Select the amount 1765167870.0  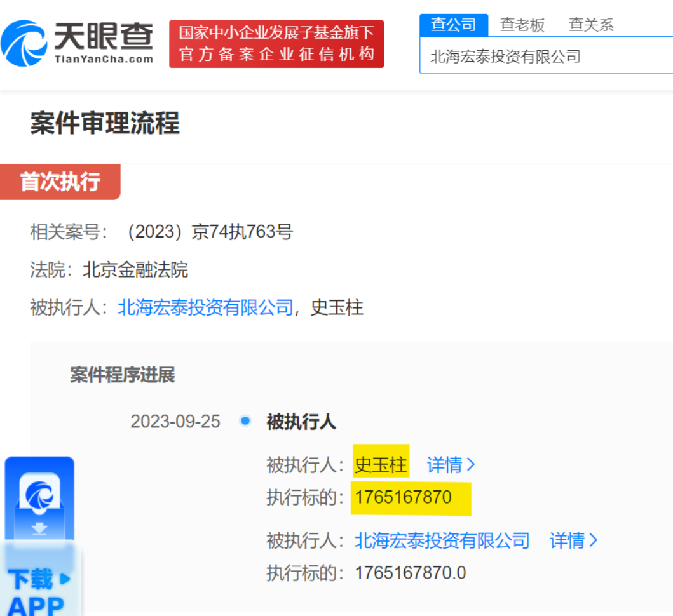click(411, 573)
